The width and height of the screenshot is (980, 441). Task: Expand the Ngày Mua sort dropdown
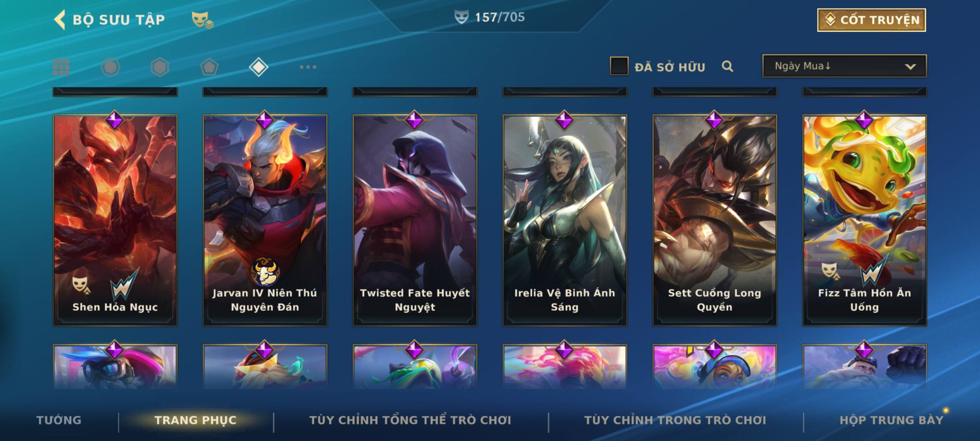[x=844, y=66]
